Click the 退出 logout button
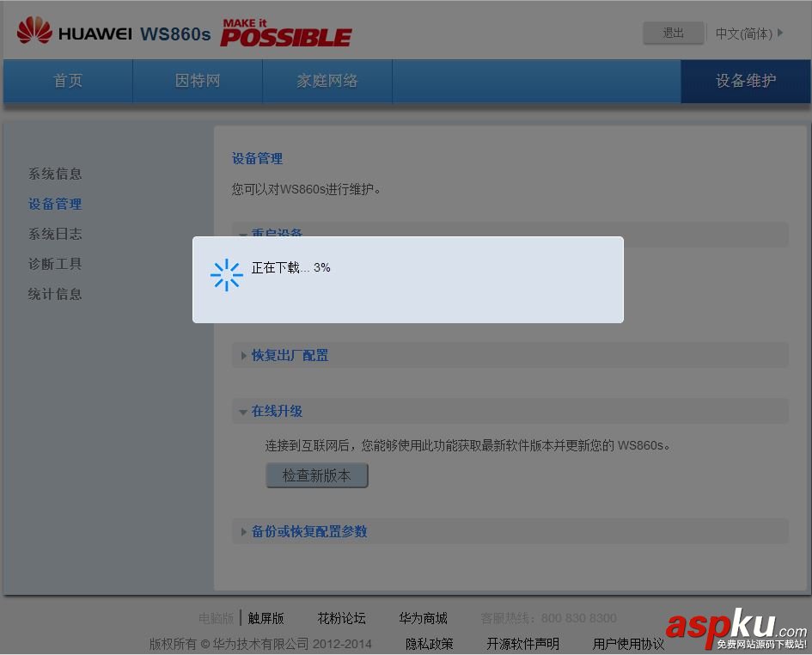The height and width of the screenshot is (655, 812). pos(673,33)
